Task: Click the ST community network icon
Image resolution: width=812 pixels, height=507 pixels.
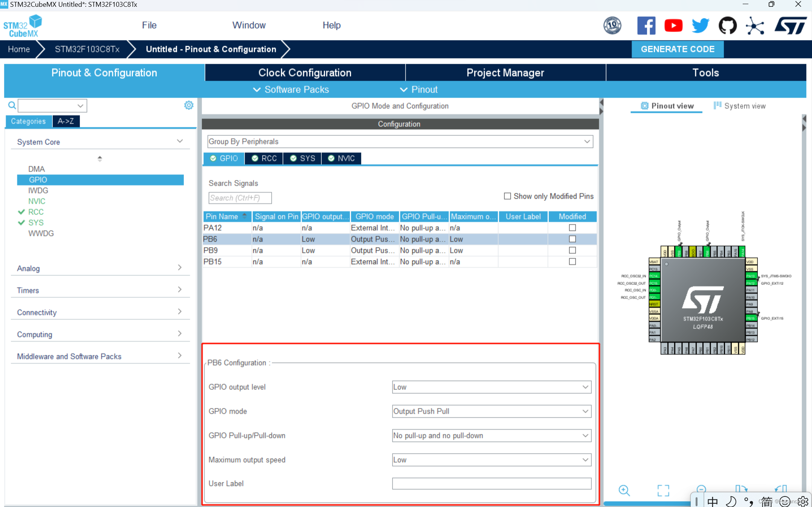Action: tap(755, 26)
